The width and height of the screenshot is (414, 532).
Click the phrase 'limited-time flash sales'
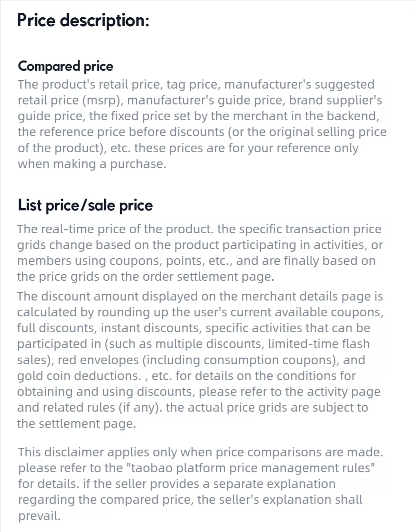click(193, 352)
